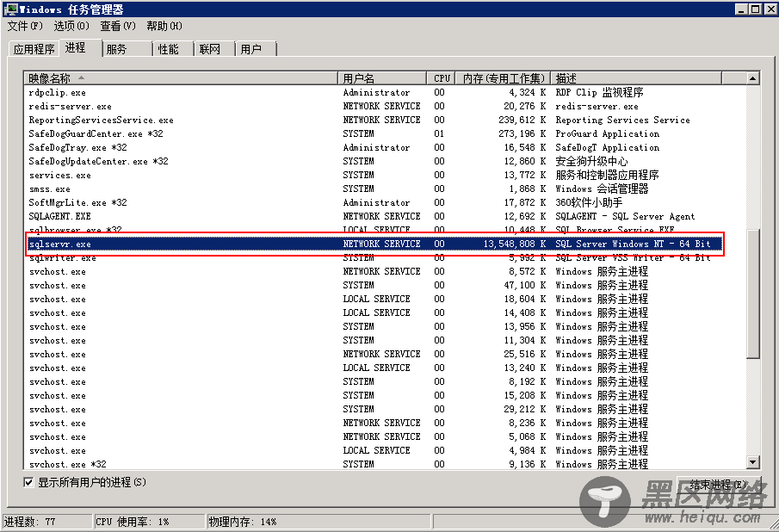This screenshot has height=532, width=779.
Task: Click memory value 239,612 K
Action: pyautogui.click(x=522, y=121)
